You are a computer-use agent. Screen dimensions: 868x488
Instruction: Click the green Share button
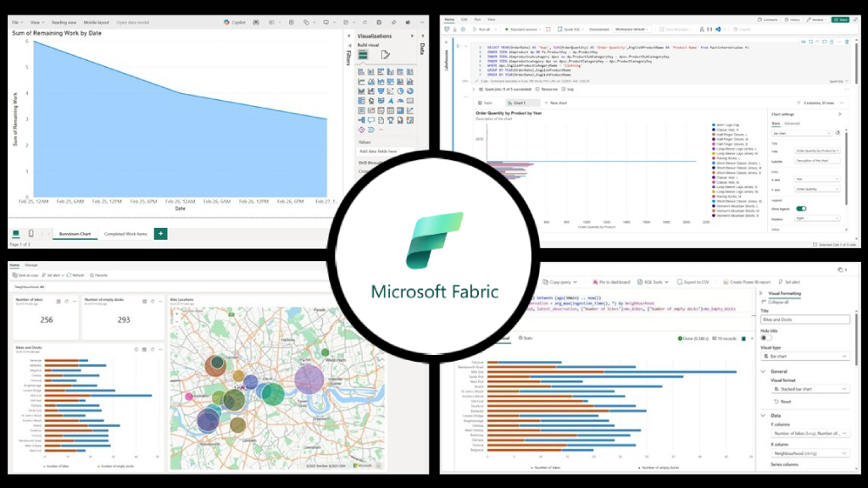pos(840,19)
